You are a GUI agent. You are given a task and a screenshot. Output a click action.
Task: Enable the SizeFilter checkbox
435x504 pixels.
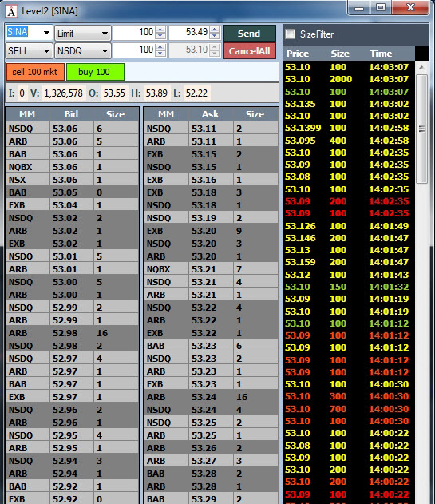(x=290, y=34)
